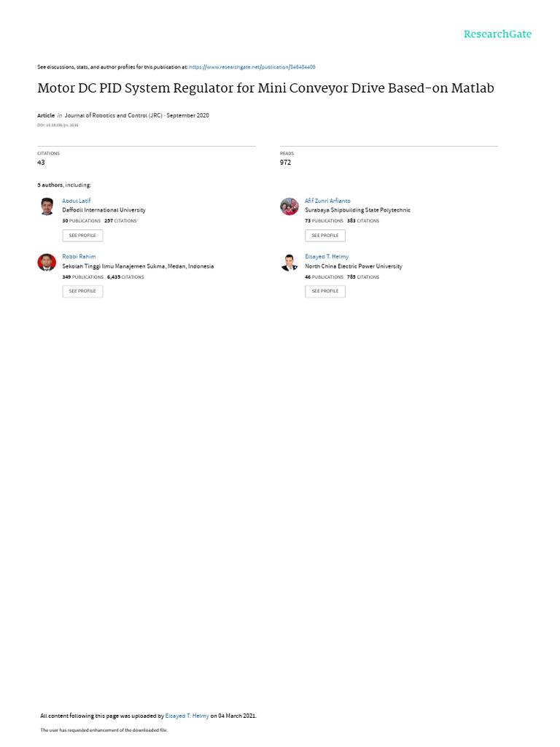This screenshot has width=560, height=747.
Task: Click the DOI text below Article line
Action: click(x=58, y=125)
